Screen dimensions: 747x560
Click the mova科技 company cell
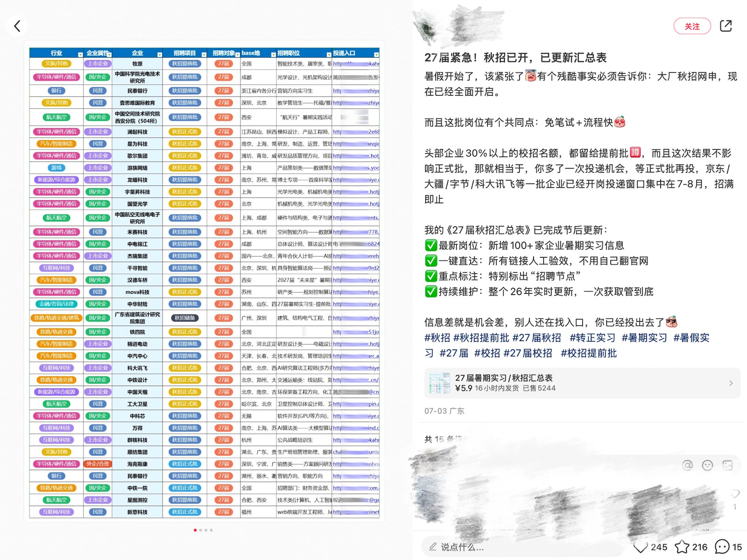(x=137, y=292)
